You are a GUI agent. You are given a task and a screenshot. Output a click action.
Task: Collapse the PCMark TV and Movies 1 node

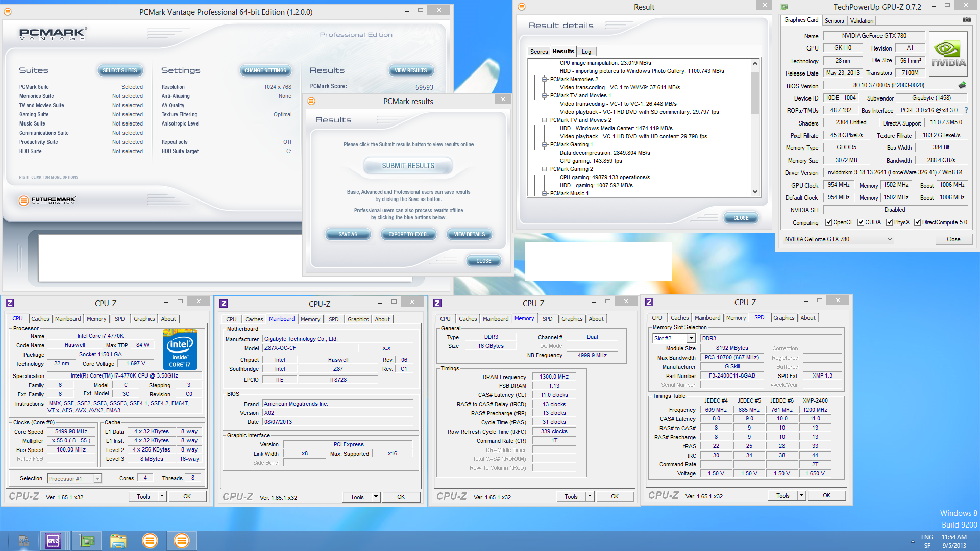544,95
